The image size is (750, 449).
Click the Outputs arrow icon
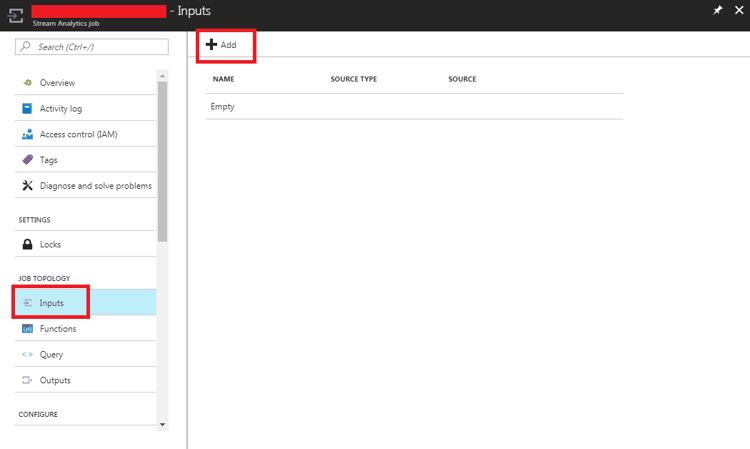[x=27, y=380]
